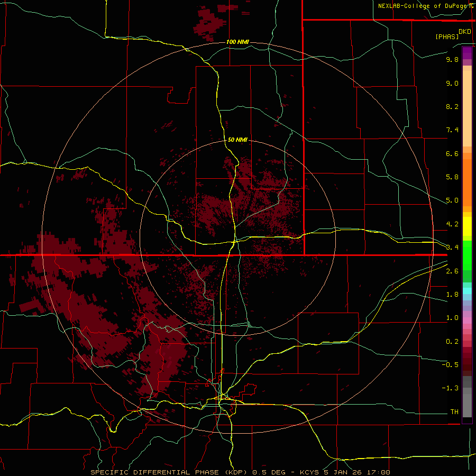Click the purple swatch at the top of the color bar
This screenshot has height=476, width=476.
point(467,53)
